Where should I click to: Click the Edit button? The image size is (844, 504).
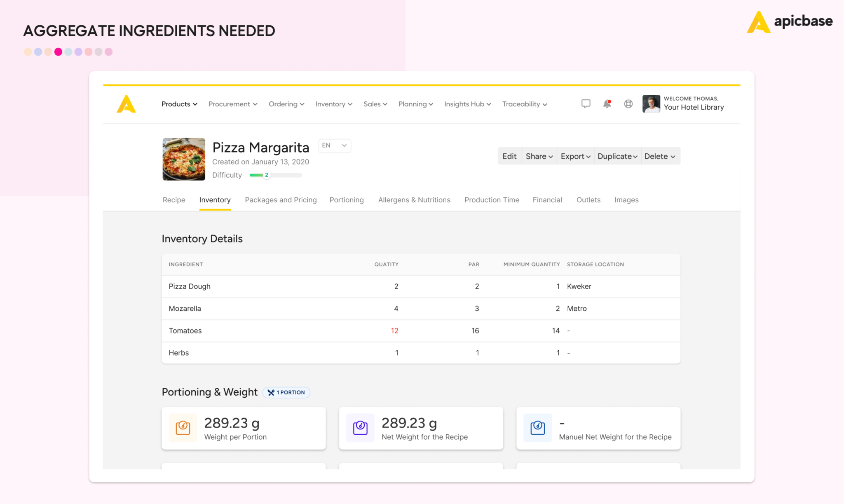tap(509, 156)
